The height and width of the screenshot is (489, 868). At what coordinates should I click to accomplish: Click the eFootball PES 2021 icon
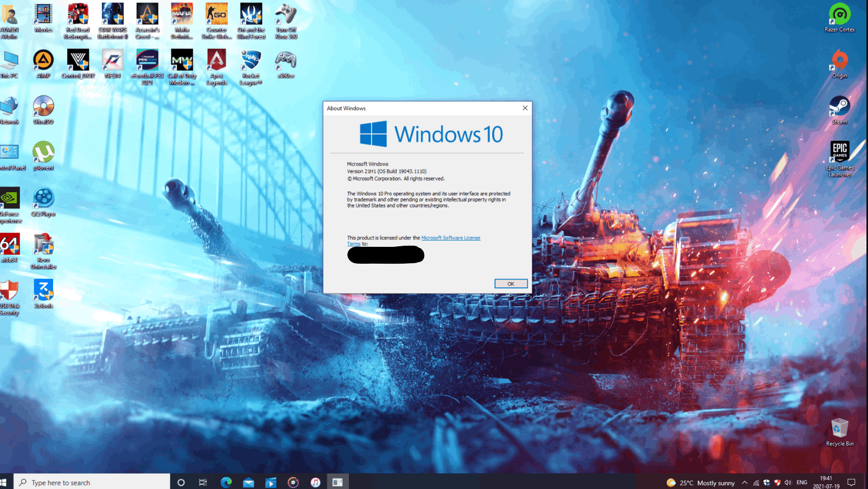[147, 67]
